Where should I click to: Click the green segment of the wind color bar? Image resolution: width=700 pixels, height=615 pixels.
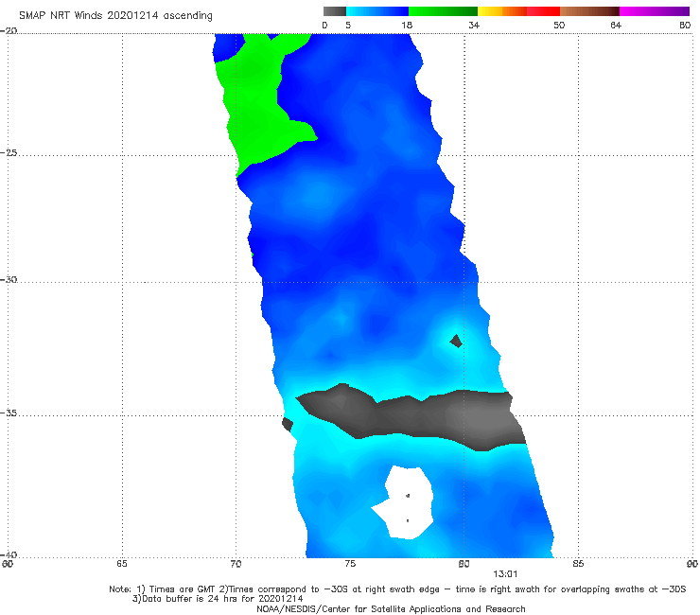(443, 11)
